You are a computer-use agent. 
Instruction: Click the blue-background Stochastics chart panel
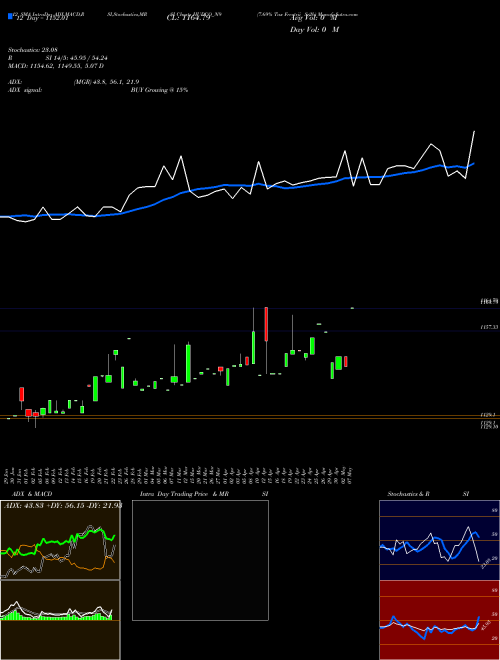[x=439, y=540]
